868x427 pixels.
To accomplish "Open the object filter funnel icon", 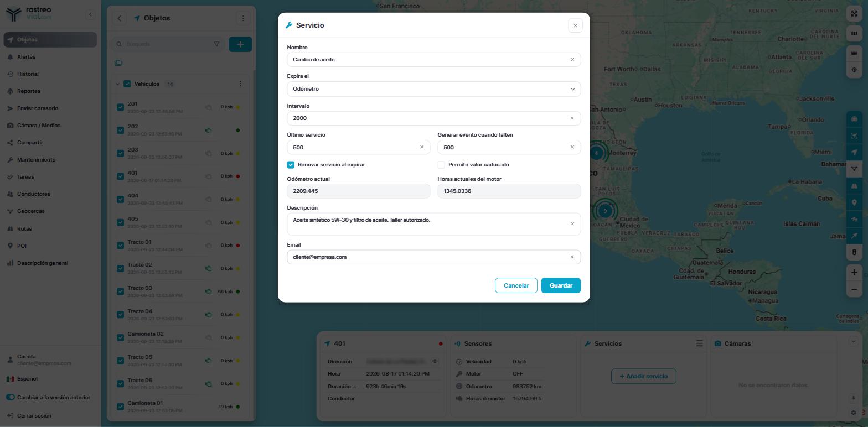I will (216, 44).
